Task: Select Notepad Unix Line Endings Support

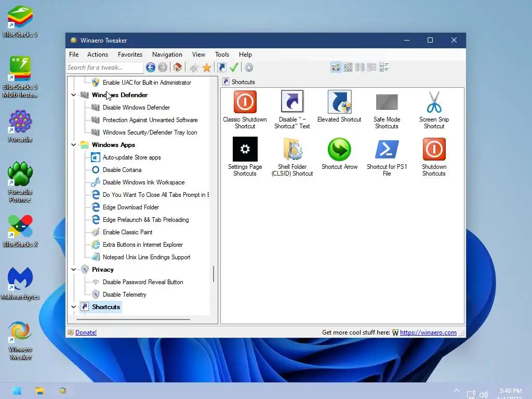Action: (146, 257)
